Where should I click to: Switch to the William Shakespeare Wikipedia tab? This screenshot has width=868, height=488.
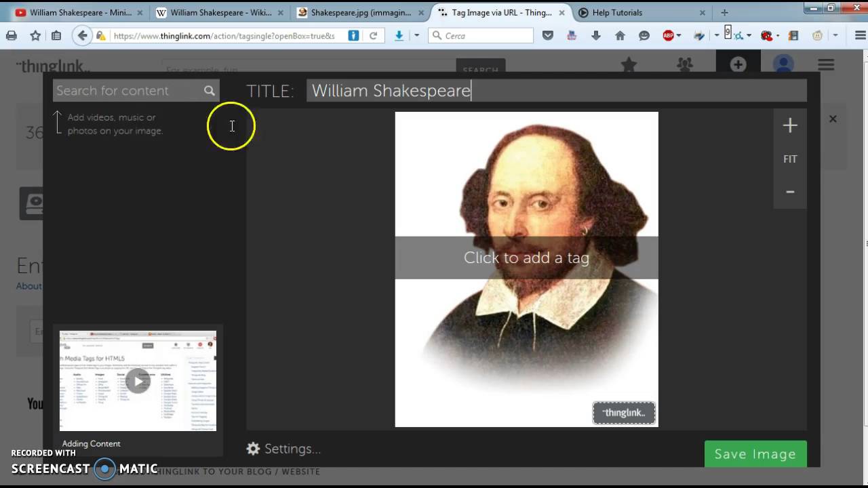[218, 12]
